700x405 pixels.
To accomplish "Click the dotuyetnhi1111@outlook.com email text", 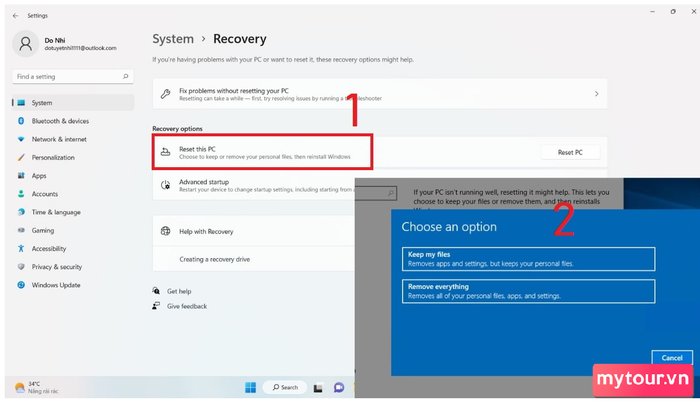I will click(80, 48).
